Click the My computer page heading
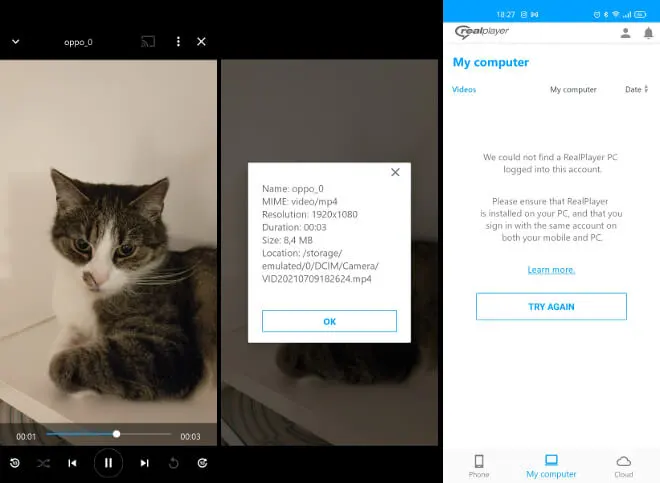The width and height of the screenshot is (660, 483). click(x=491, y=62)
